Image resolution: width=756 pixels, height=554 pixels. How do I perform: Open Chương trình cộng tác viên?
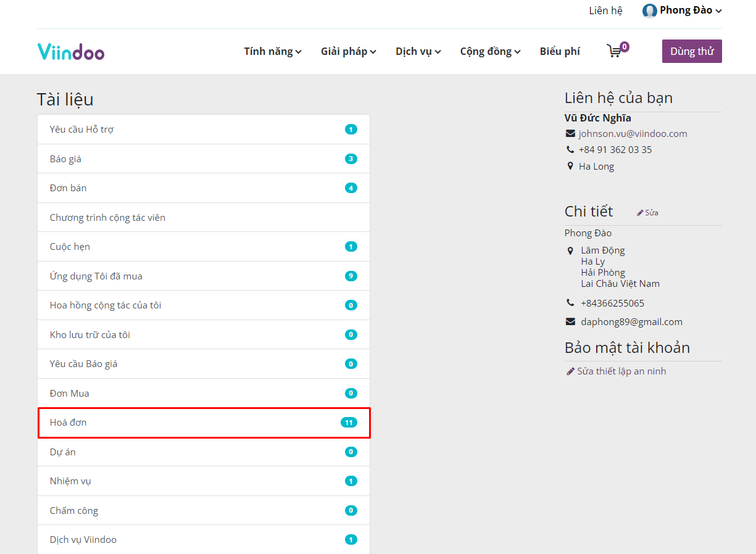[x=204, y=218]
